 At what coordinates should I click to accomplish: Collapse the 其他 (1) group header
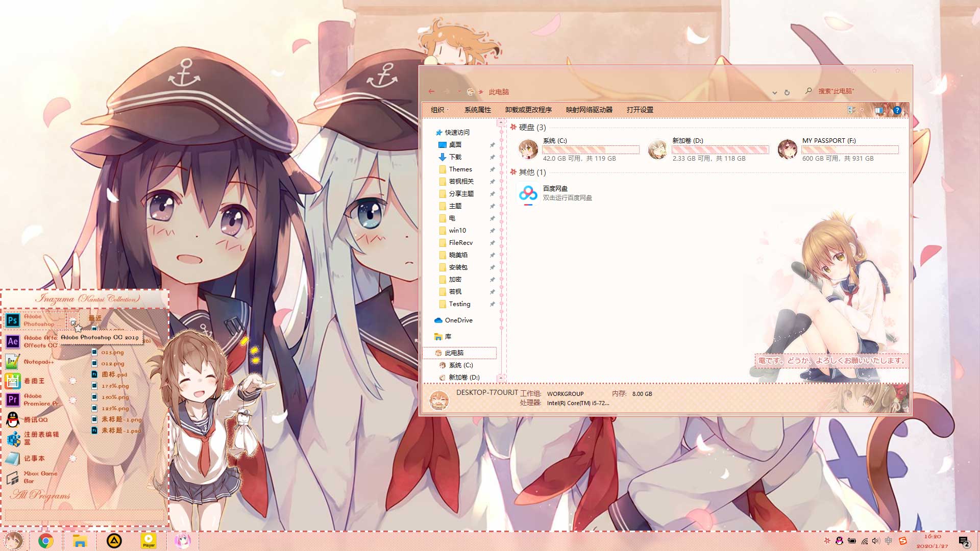pos(528,172)
